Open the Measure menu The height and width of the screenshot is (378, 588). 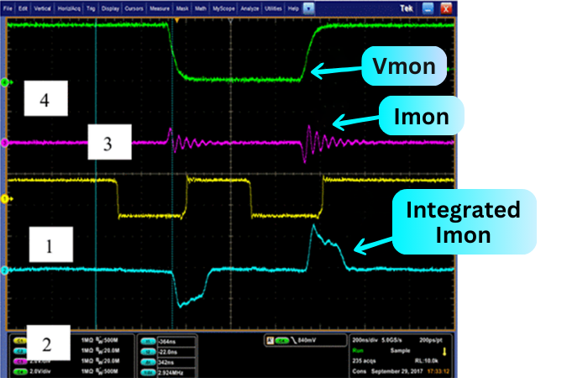tap(161, 6)
